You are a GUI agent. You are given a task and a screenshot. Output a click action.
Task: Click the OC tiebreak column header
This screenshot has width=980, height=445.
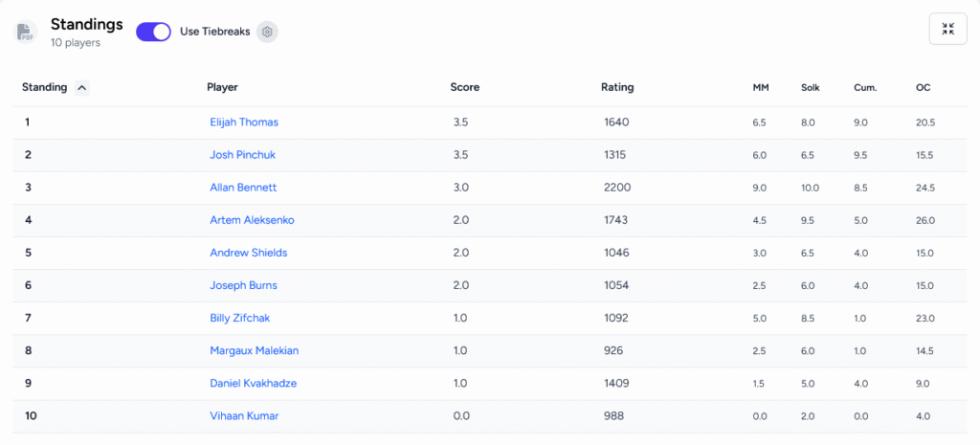point(923,88)
